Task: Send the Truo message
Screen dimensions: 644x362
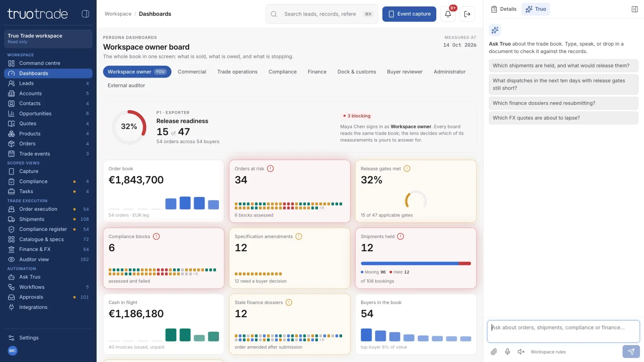Action: click(x=631, y=352)
